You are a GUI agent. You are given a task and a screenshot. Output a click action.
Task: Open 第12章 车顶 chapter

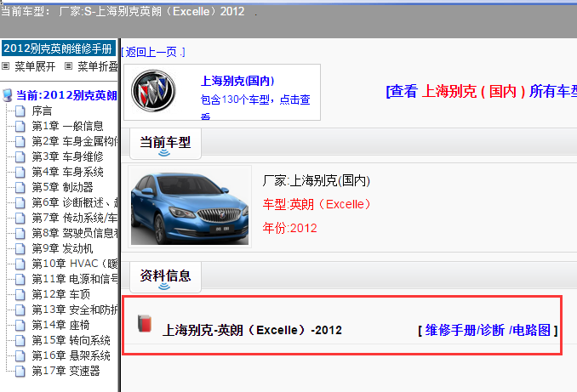(60, 294)
